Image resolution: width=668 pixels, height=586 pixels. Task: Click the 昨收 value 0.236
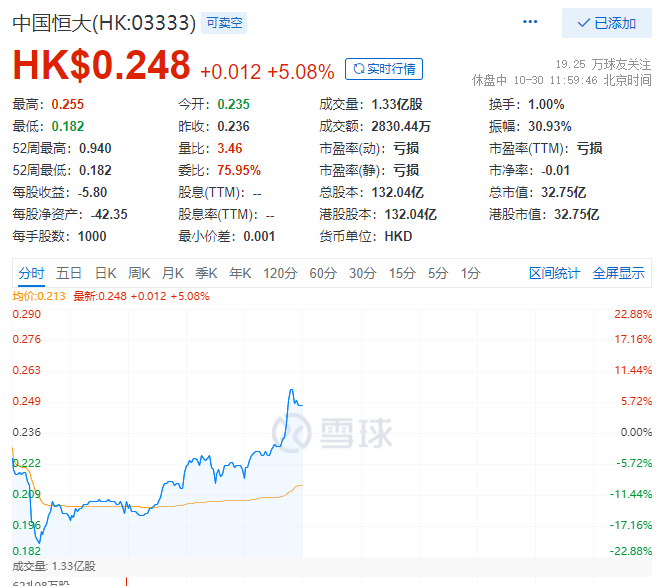tap(233, 126)
